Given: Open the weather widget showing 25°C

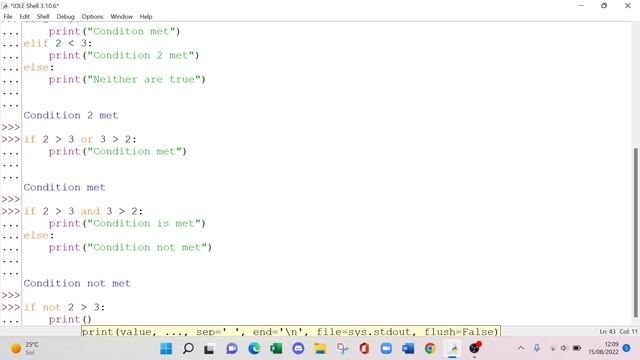Looking at the screenshot, I should 24,349.
